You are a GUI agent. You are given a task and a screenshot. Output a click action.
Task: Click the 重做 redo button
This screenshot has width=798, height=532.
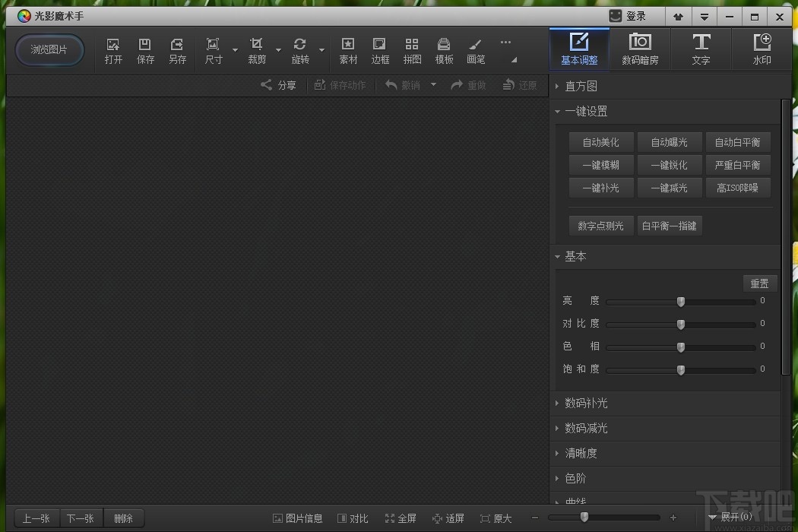tap(468, 85)
